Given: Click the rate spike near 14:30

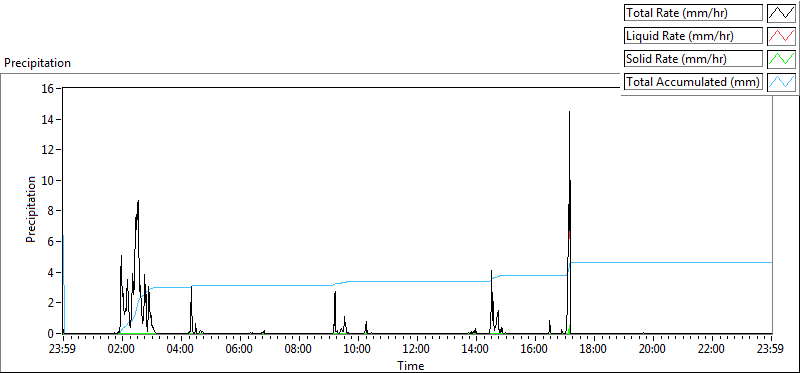Looking at the screenshot, I should (492, 301).
